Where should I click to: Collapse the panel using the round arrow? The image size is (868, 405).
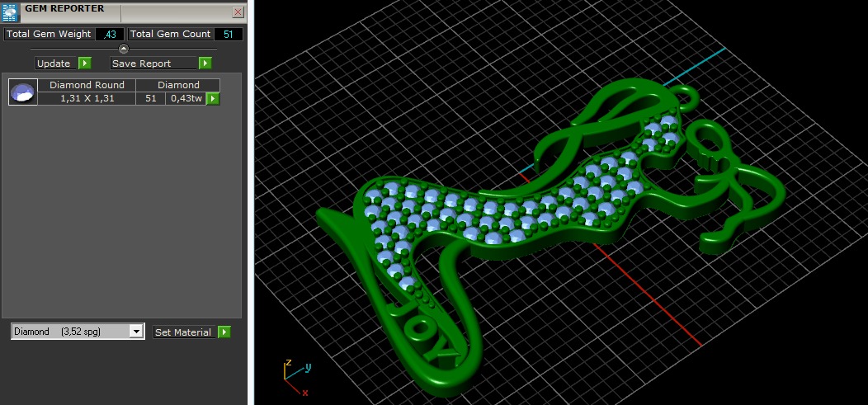pyautogui.click(x=124, y=48)
